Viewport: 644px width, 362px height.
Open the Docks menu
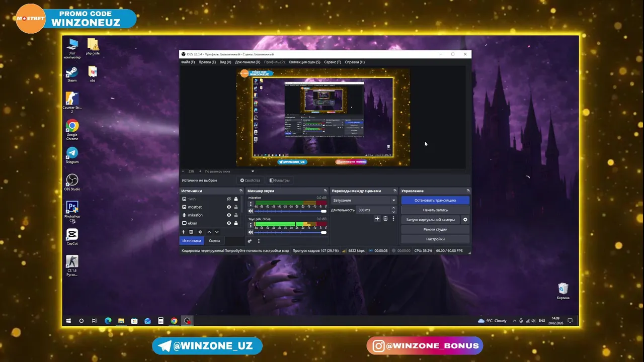tap(248, 62)
